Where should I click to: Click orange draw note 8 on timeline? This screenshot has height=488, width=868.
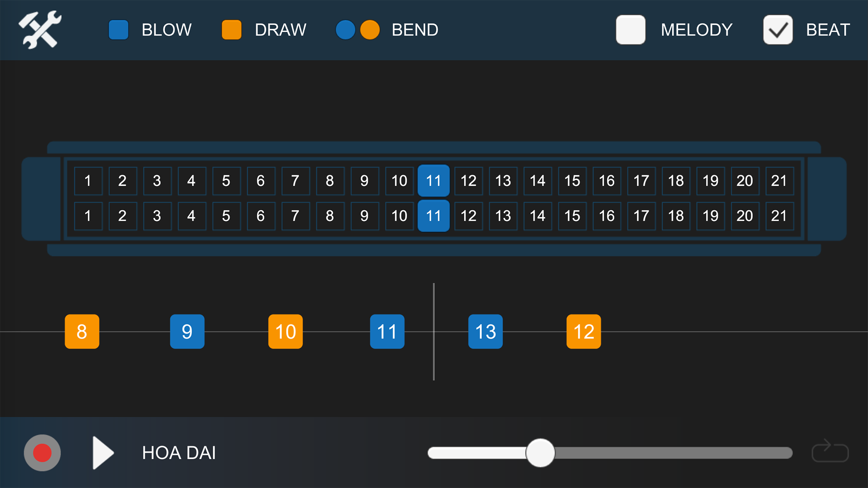pyautogui.click(x=82, y=332)
